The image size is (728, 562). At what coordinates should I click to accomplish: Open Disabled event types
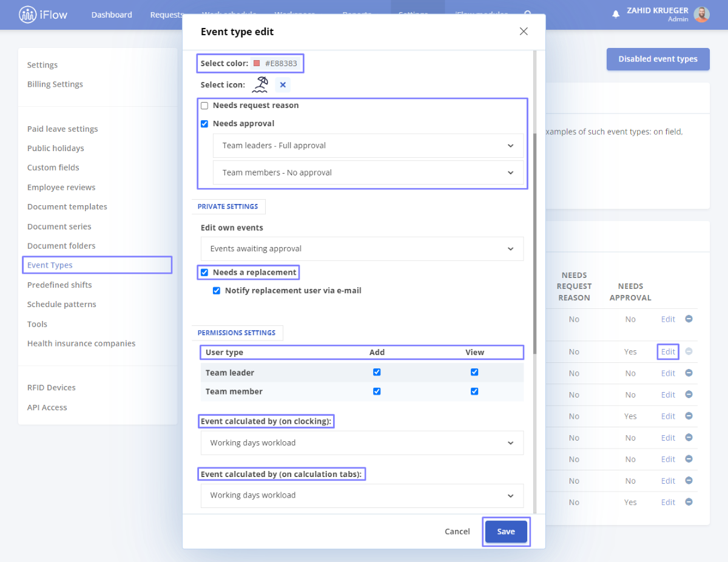coord(658,59)
